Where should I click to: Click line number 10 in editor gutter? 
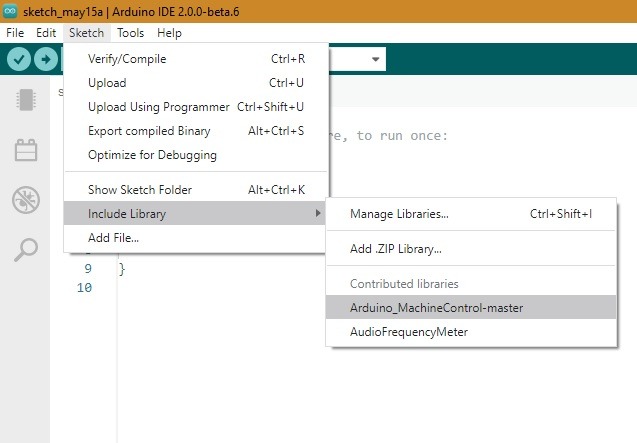tap(84, 288)
